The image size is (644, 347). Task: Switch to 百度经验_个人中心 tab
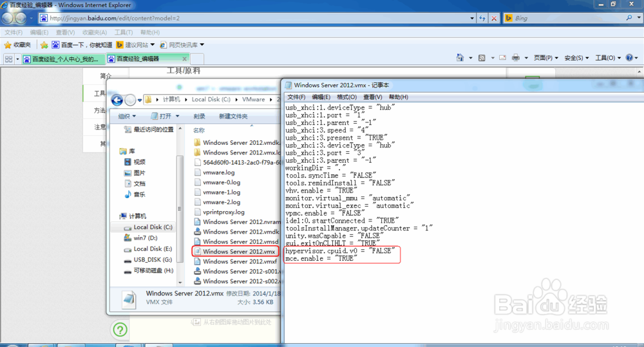(64, 59)
